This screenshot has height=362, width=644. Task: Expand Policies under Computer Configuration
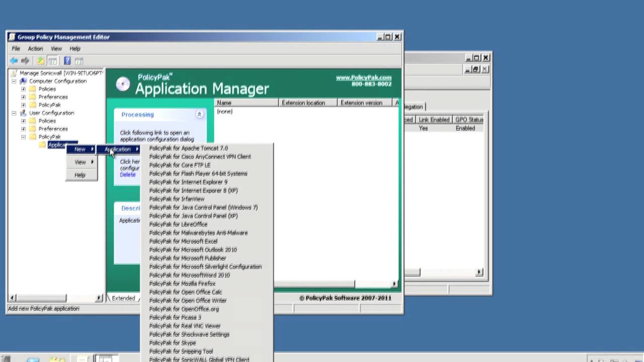[x=23, y=89]
